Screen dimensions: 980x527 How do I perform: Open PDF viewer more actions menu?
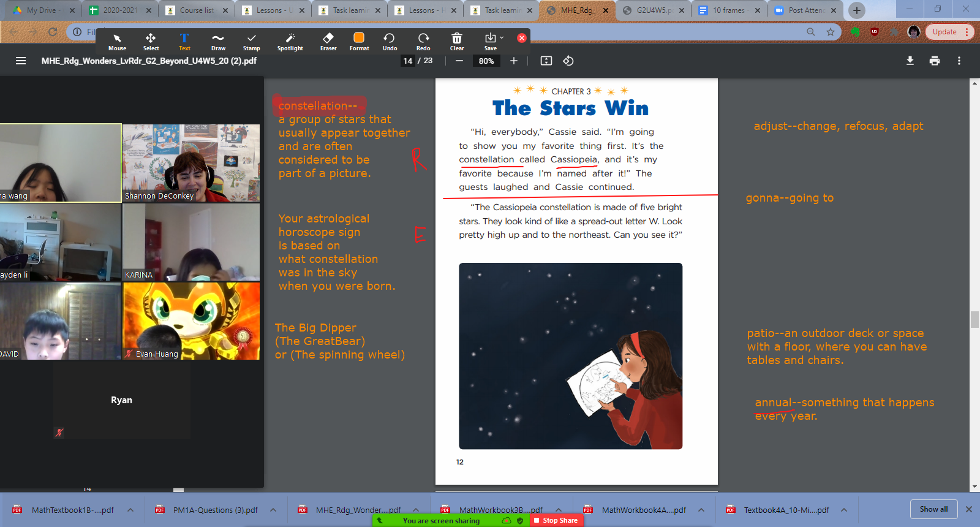tap(959, 61)
